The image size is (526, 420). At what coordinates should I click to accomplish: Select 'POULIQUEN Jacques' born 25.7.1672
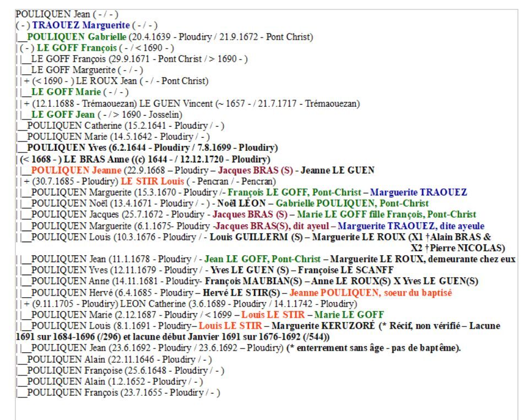coord(75,215)
